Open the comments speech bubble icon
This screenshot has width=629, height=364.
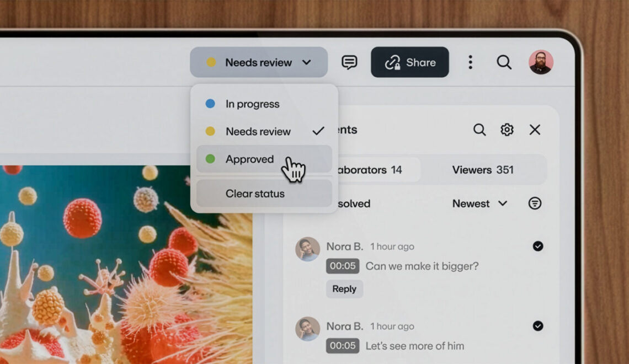point(349,62)
